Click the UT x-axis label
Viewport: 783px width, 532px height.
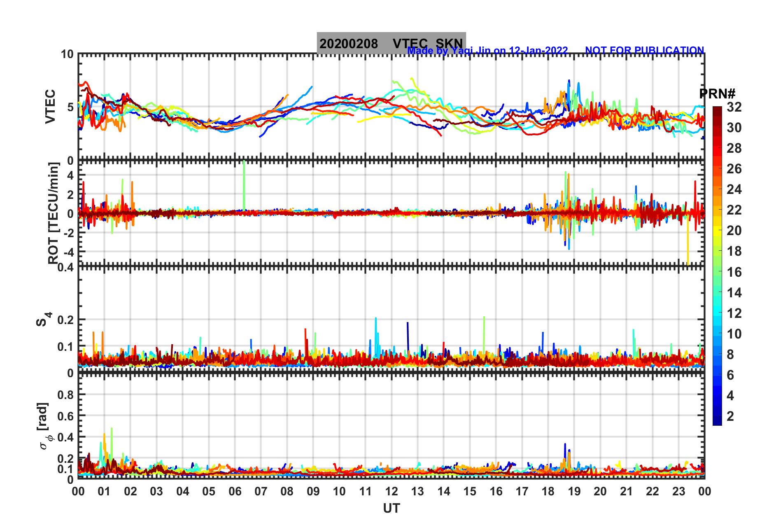tap(391, 509)
